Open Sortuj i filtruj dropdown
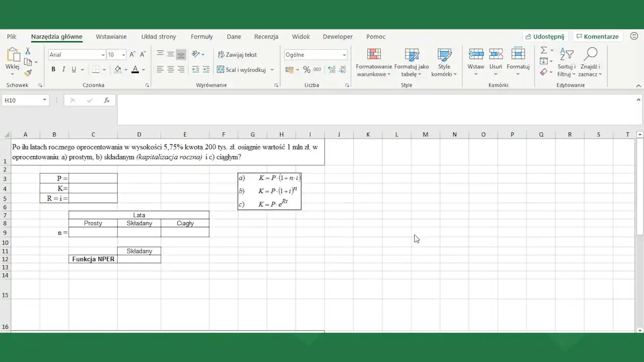Screen dimensions: 644x362 [x=567, y=63]
